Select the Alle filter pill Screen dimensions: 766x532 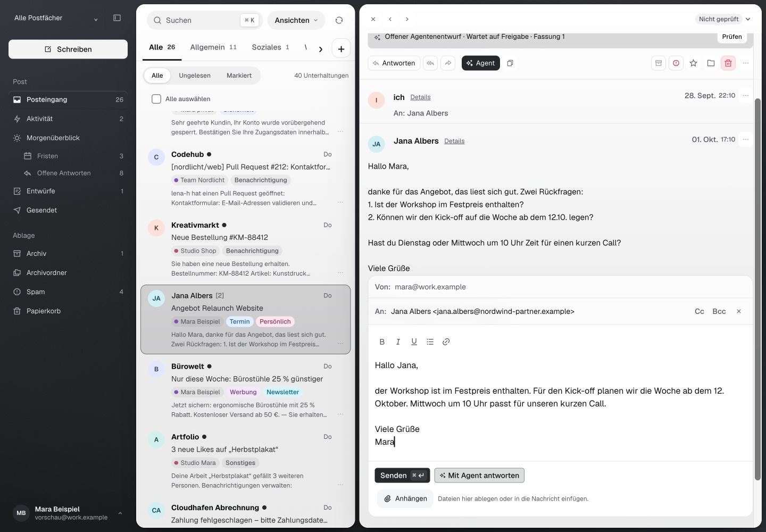[157, 76]
